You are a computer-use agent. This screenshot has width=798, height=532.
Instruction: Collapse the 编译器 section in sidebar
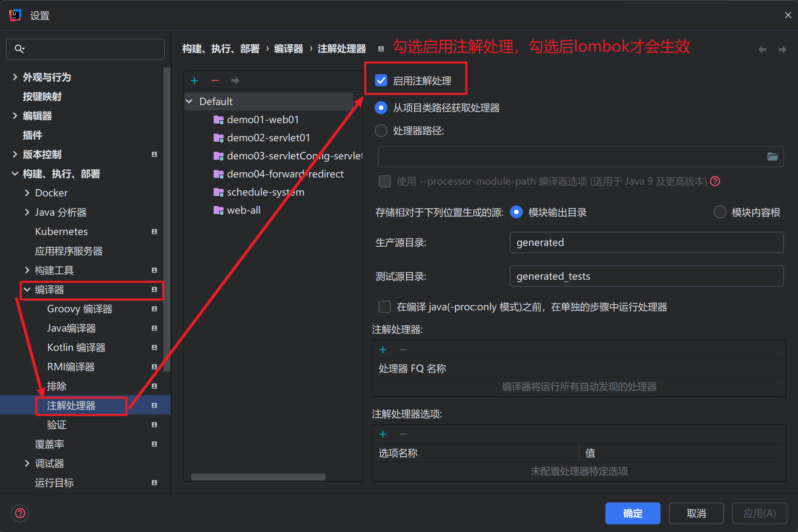(x=27, y=289)
